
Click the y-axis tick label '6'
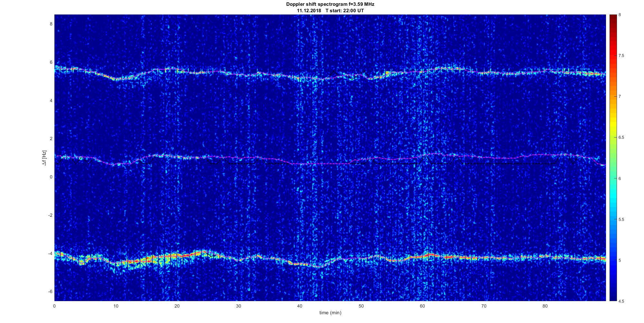51,62
